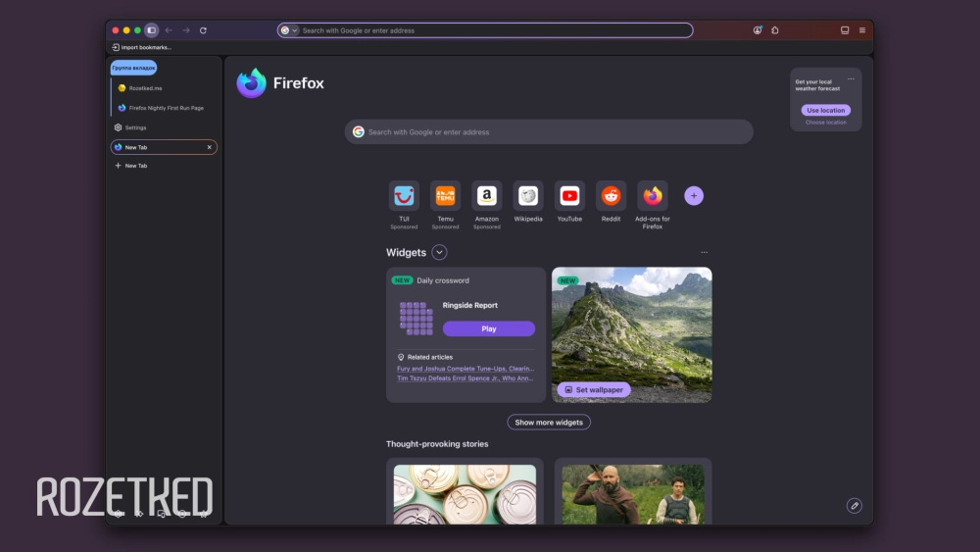Open weather widget three-dot menu
980x552 pixels.
pos(851,78)
